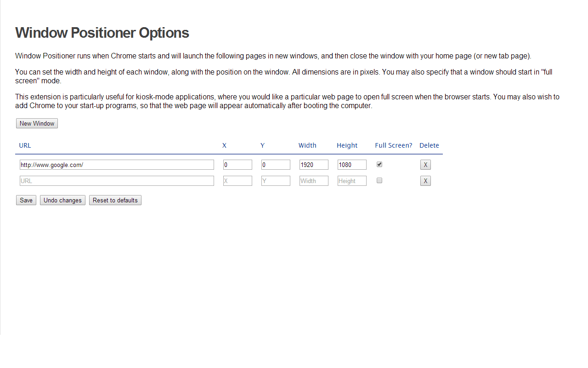Uncheck Full Screen for google.com row
The height and width of the screenshot is (368, 588).
[x=379, y=164]
